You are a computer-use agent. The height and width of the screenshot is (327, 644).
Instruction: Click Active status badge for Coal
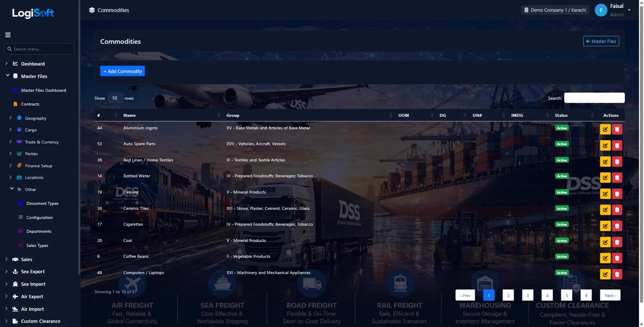coord(562,241)
